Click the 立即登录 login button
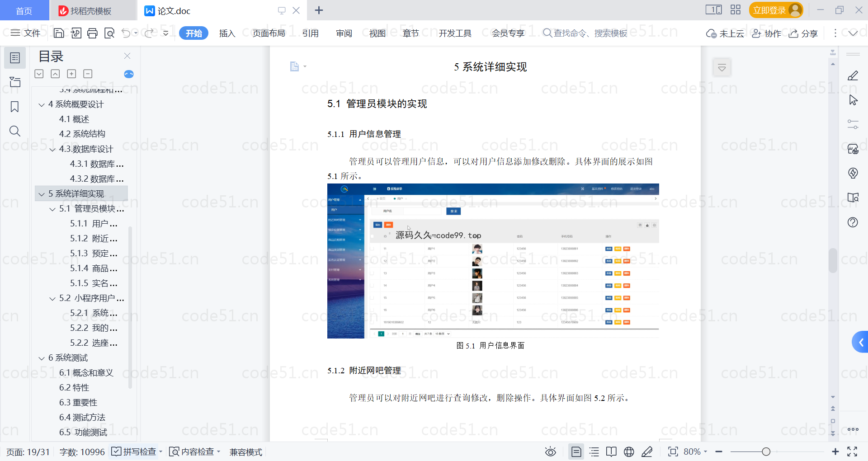 point(776,10)
